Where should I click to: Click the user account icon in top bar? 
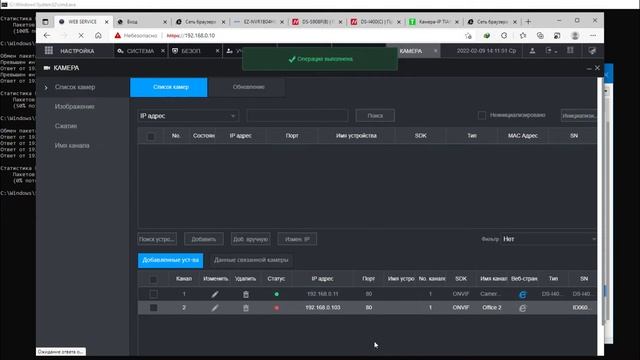(x=532, y=51)
